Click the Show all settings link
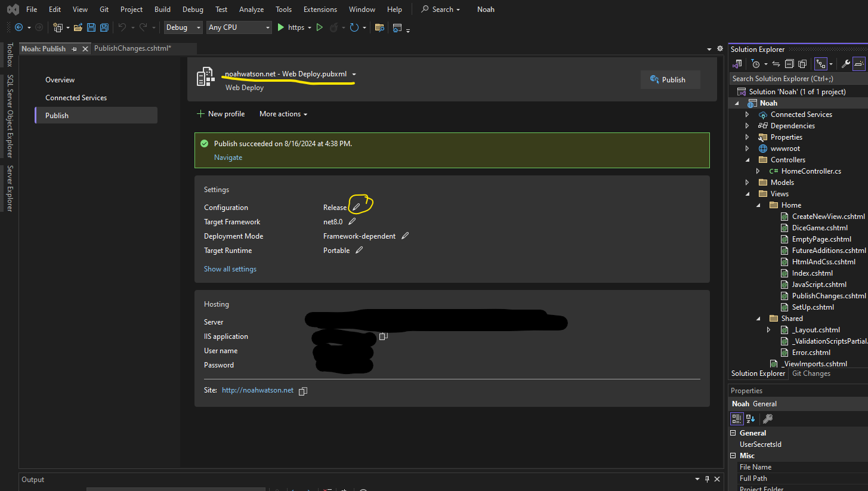868x491 pixels. pos(230,269)
